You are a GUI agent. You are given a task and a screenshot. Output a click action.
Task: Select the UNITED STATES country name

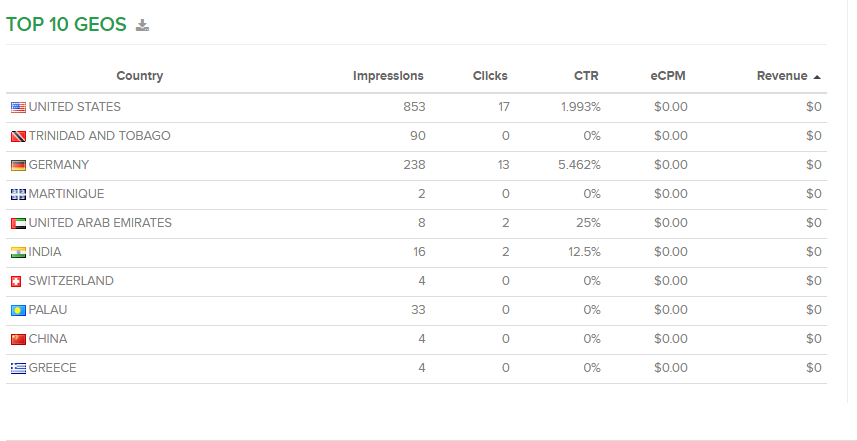75,107
